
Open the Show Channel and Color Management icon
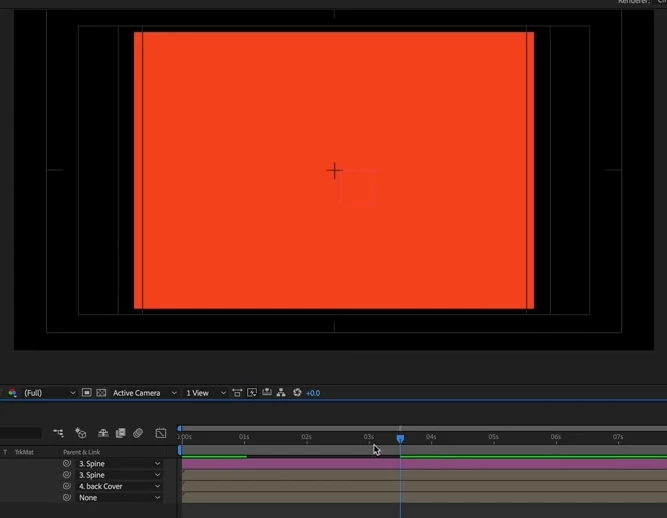(x=12, y=393)
